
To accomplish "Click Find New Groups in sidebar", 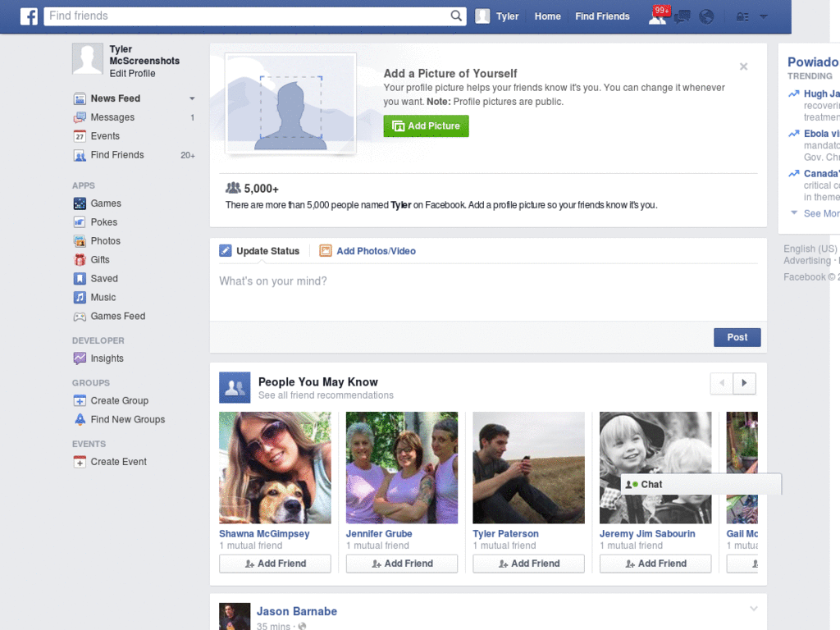I will tap(127, 419).
